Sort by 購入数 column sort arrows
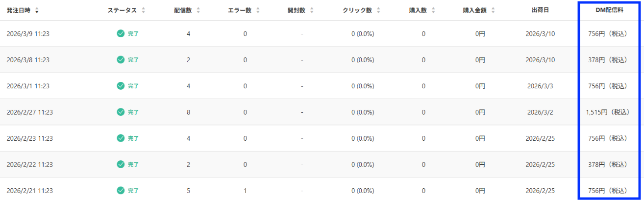This screenshot has width=644, height=202. coord(433,10)
